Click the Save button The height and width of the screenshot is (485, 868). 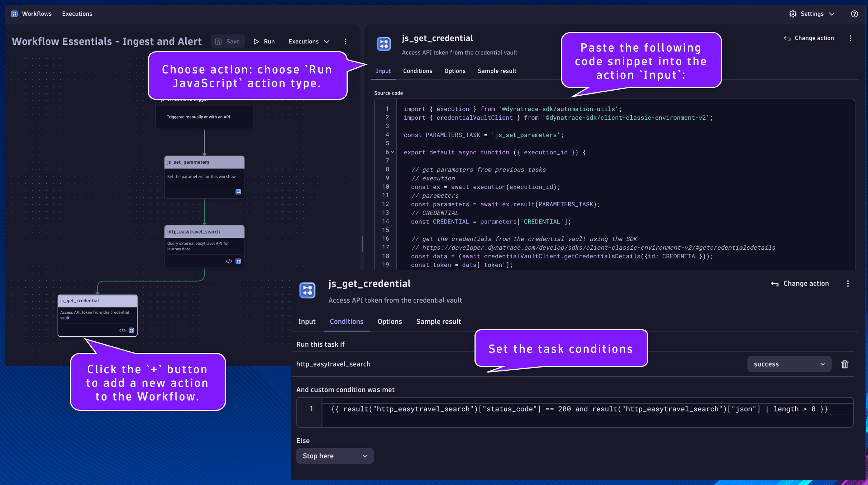[x=228, y=42]
